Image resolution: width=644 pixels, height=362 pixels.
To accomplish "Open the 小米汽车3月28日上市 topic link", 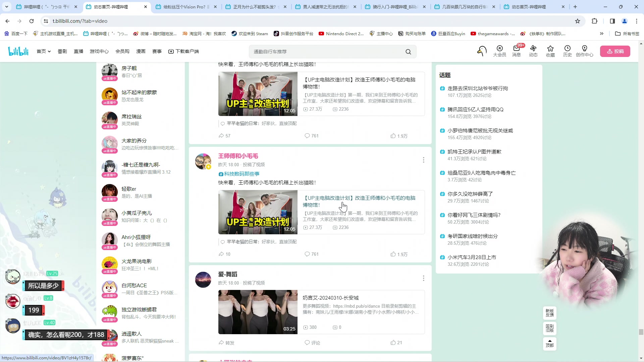I will 472,257.
